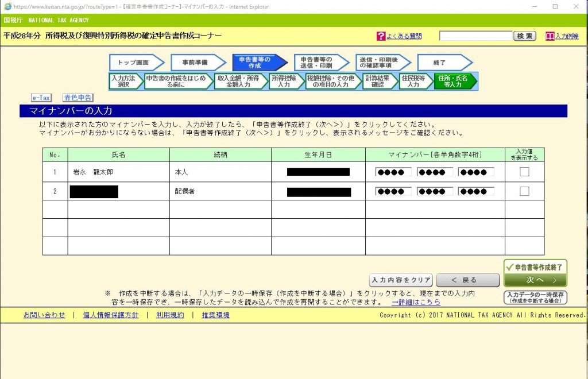
Task: Open the 所得控除入力 step
Action: tap(285, 81)
